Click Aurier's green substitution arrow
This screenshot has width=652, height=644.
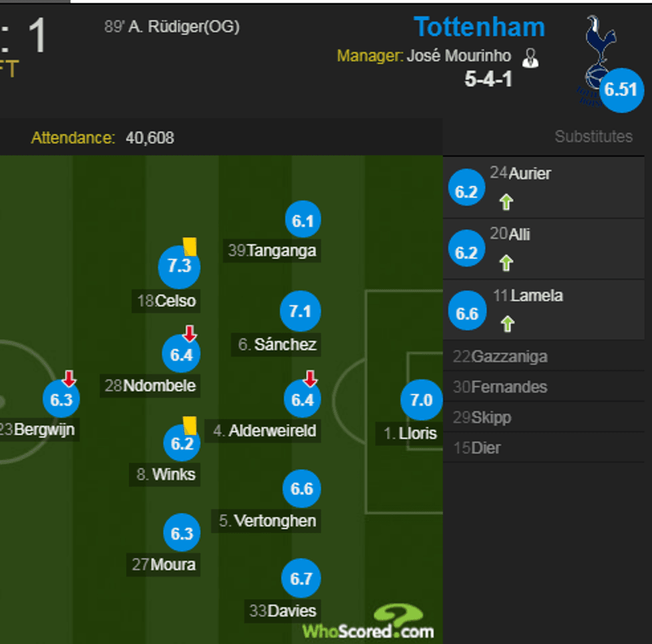point(506,202)
